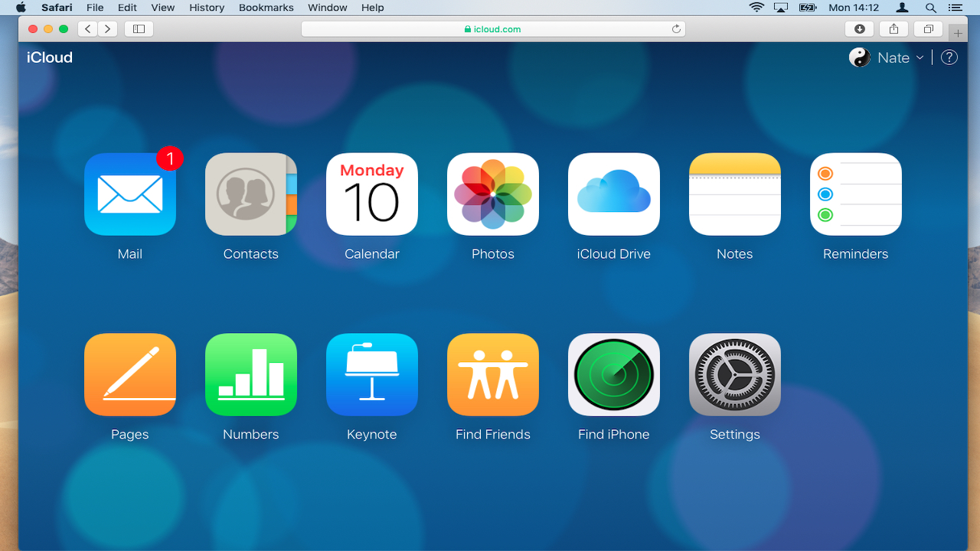Click the Photos label text
980x551 pixels.
click(493, 254)
